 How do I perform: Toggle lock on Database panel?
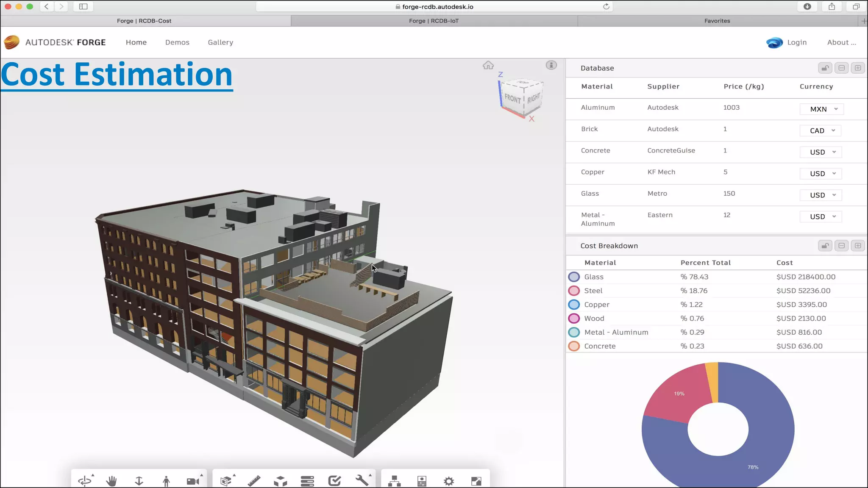[825, 68]
